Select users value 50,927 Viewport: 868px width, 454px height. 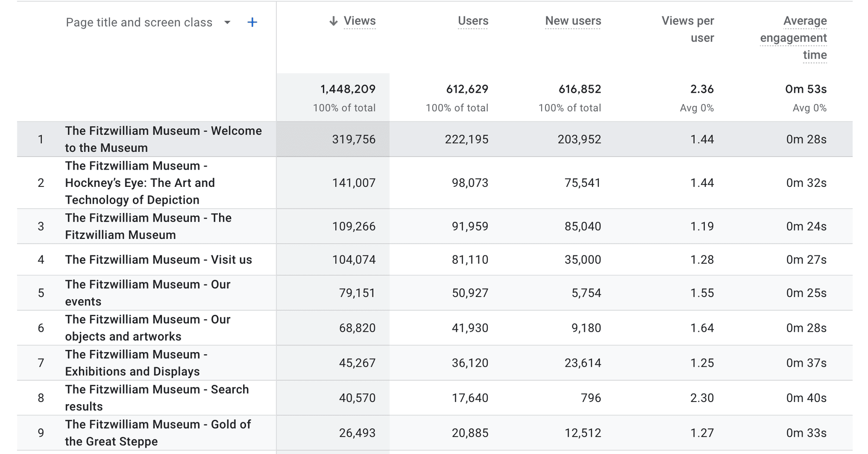470,293
